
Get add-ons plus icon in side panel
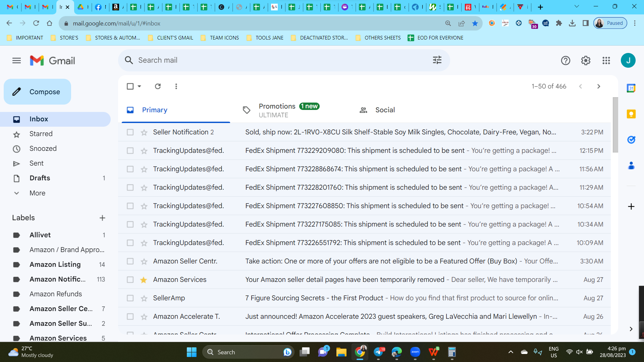tap(631, 206)
